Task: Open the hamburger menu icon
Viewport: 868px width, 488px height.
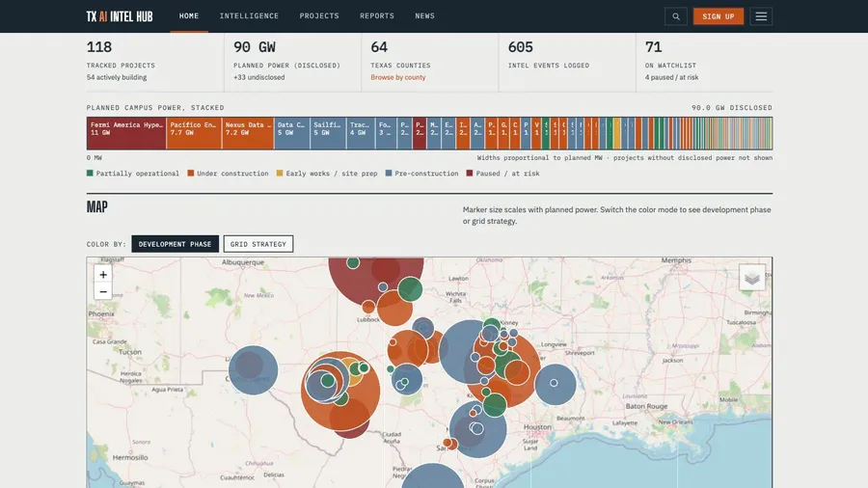Action: 761,16
